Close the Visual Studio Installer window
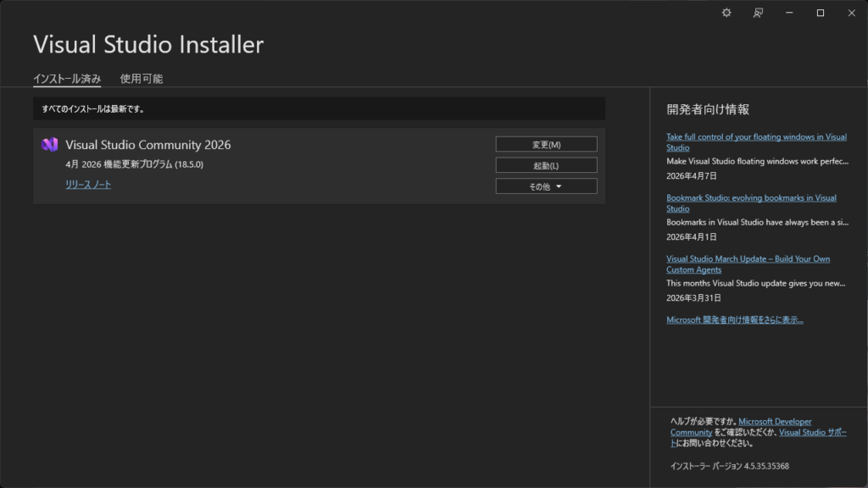Image resolution: width=868 pixels, height=488 pixels. (851, 13)
